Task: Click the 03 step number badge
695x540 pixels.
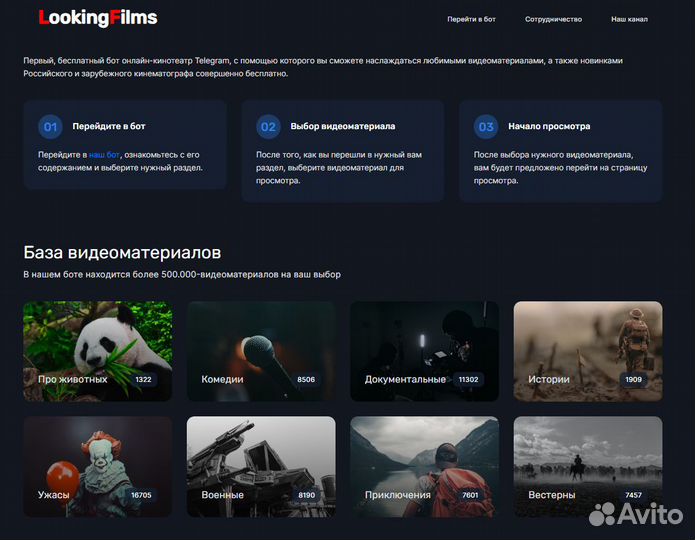Action: (x=486, y=127)
